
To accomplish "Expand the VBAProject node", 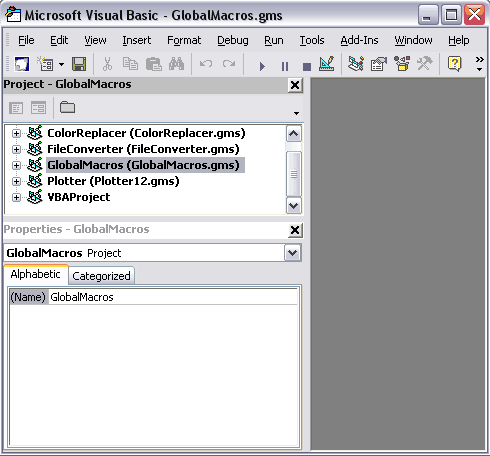I will pyautogui.click(x=16, y=197).
